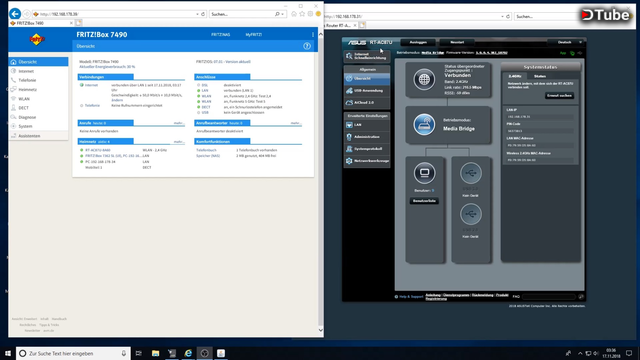Click mehr link in the Heimnetz section
640x360 pixels.
point(179,142)
